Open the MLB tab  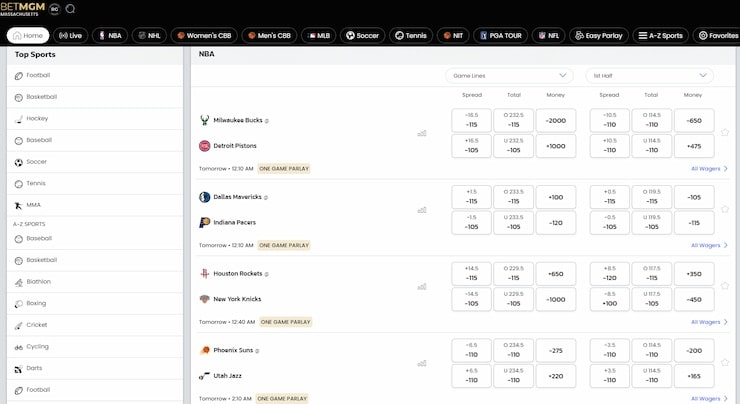(319, 35)
